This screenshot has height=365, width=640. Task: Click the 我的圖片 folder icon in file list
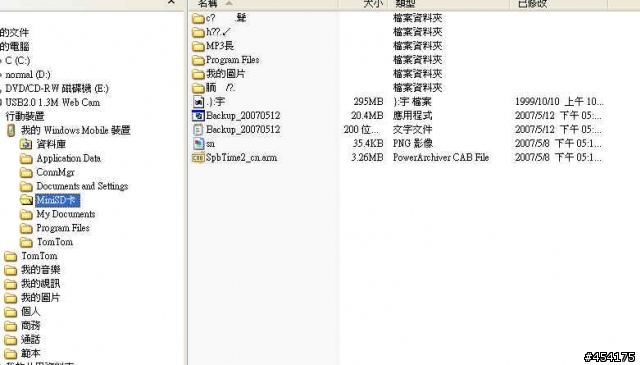click(198, 74)
